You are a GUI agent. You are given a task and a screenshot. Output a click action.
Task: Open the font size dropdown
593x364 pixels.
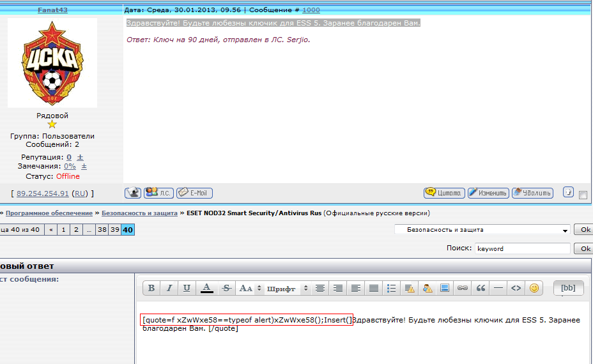click(250, 288)
